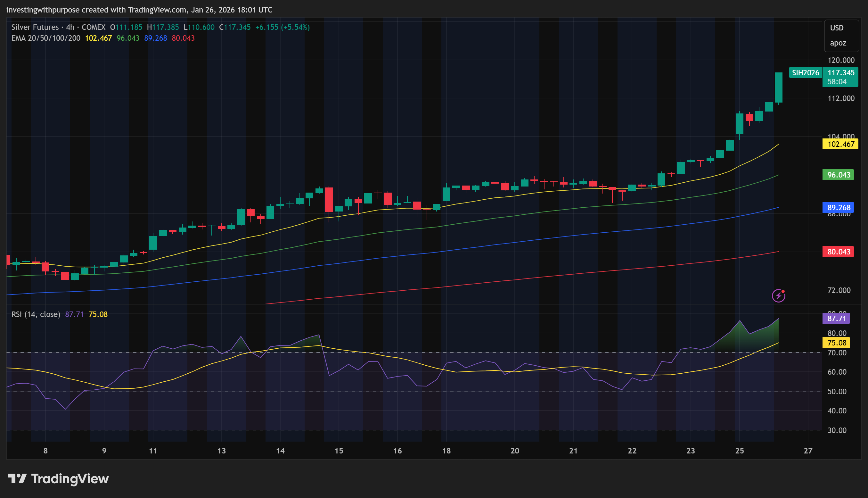Select the USD currency label
The width and height of the screenshot is (868, 498).
(x=837, y=28)
